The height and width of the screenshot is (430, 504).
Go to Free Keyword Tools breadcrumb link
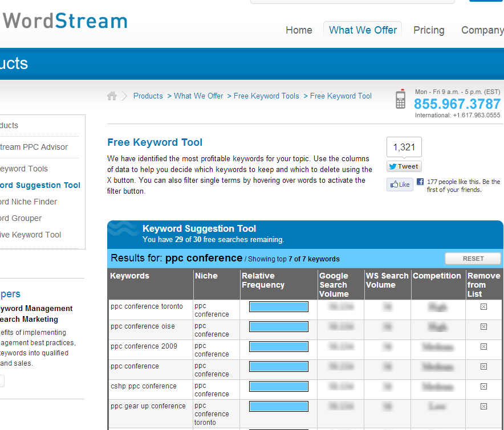click(266, 96)
